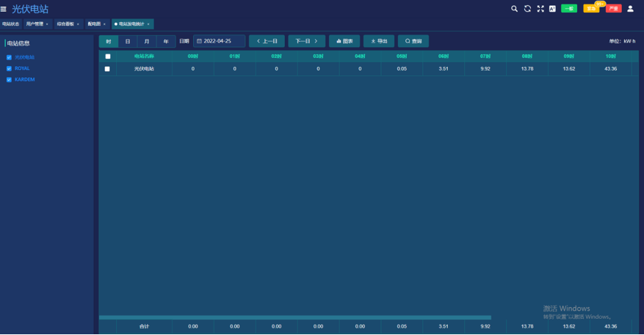This screenshot has width=644, height=335.
Task: Click the red 严重 alarm badge
Action: point(613,9)
